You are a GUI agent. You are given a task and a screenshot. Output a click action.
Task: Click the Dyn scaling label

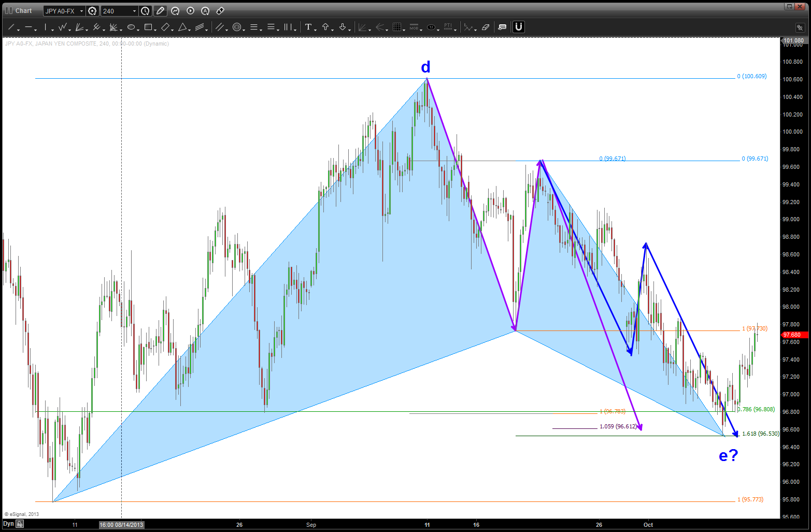8,524
